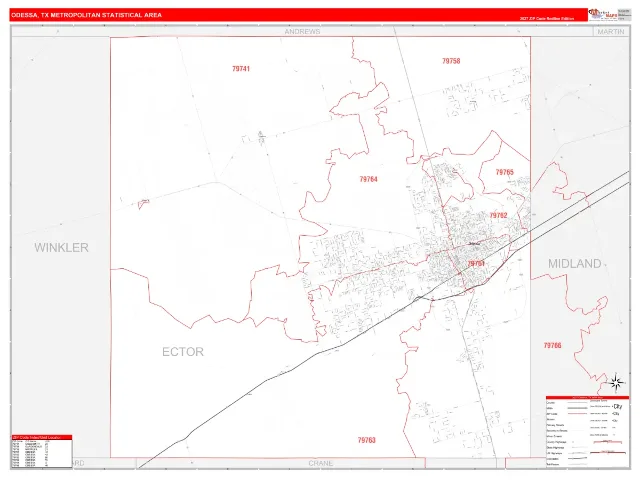This screenshot has height=480, width=640.
Task: Select the ANDREWS county label on the top border
Action: tap(302, 31)
